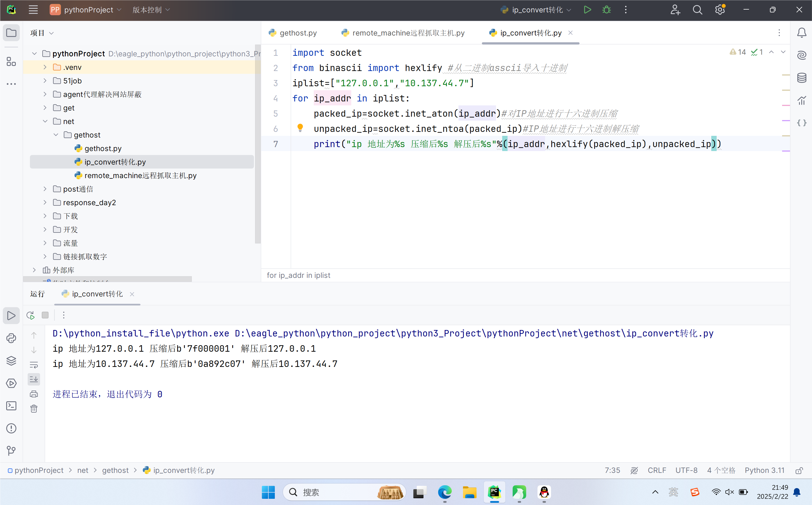Open Microsoft Edge from the taskbar

pos(444,492)
